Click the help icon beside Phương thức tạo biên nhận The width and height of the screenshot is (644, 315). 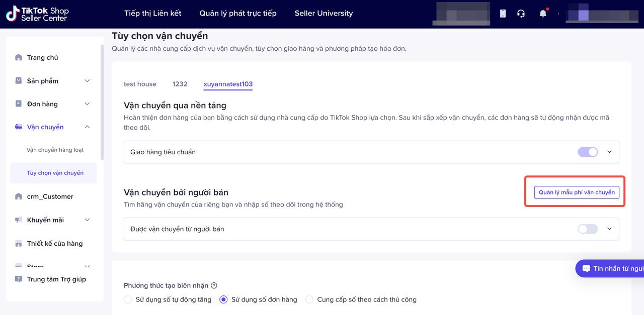[214, 286]
